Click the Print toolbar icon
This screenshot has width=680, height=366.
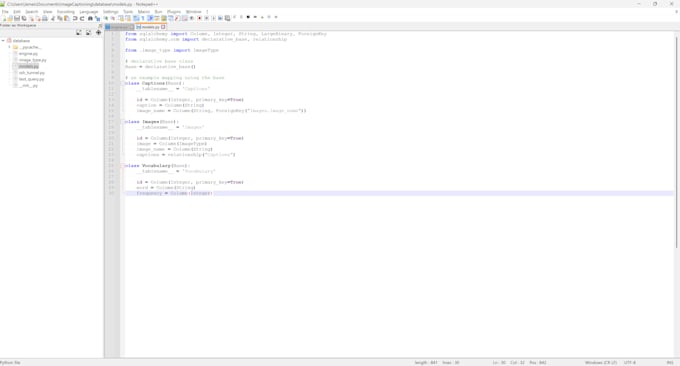click(45, 18)
